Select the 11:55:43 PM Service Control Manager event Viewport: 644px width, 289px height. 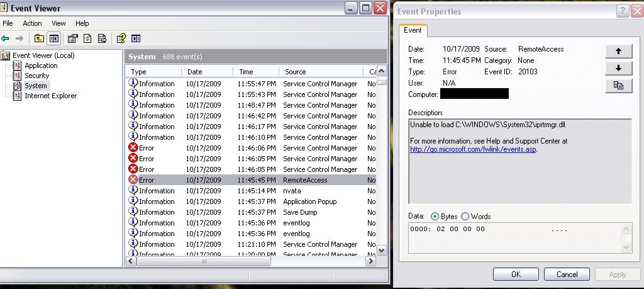point(250,94)
